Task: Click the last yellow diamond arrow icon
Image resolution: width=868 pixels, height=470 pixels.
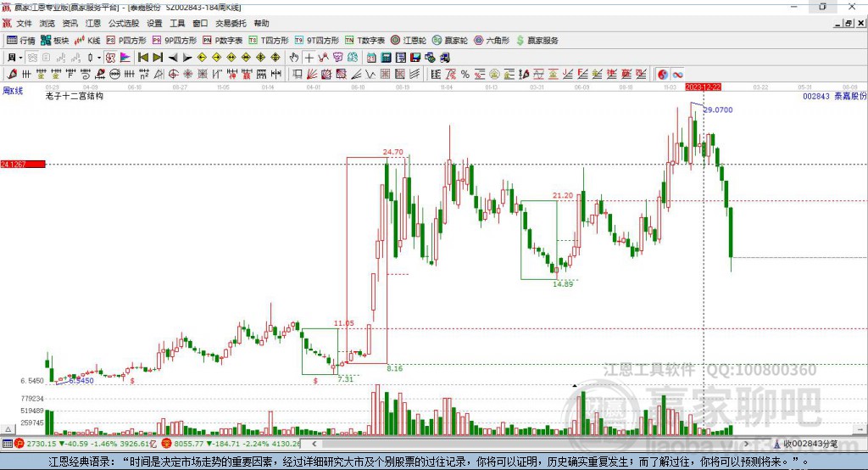Action: click(275, 58)
